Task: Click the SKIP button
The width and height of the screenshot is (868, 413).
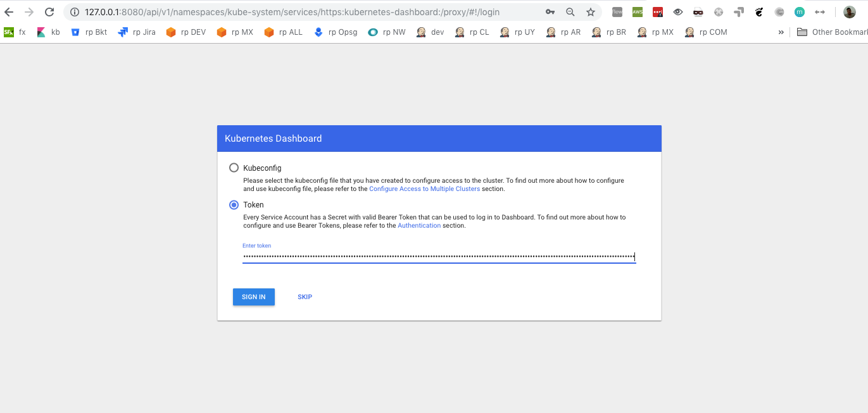Action: (x=305, y=297)
